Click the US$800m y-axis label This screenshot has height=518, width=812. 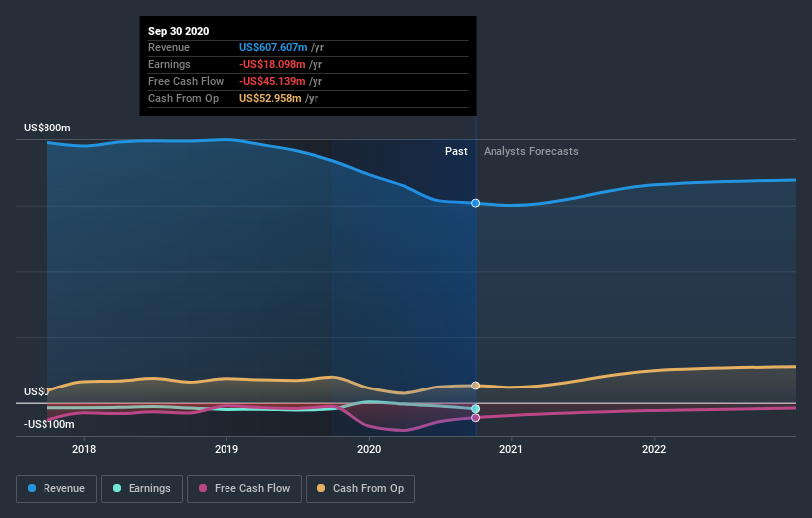[47, 128]
